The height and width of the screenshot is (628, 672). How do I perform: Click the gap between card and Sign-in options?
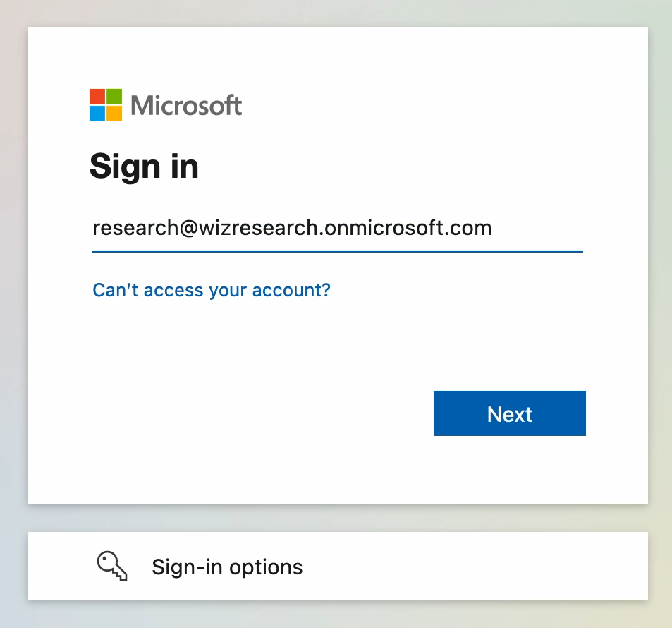pos(338,518)
